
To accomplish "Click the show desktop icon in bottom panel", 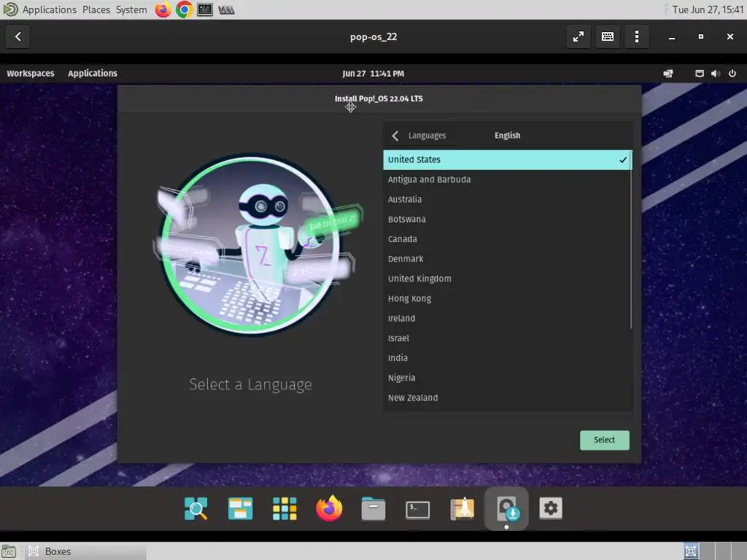I will coord(9,551).
